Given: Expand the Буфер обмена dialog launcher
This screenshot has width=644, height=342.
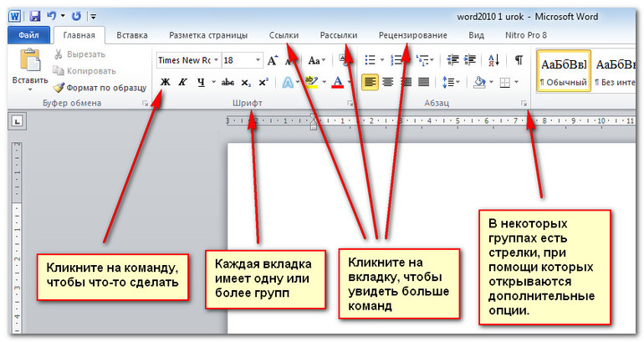Looking at the screenshot, I should (x=144, y=103).
